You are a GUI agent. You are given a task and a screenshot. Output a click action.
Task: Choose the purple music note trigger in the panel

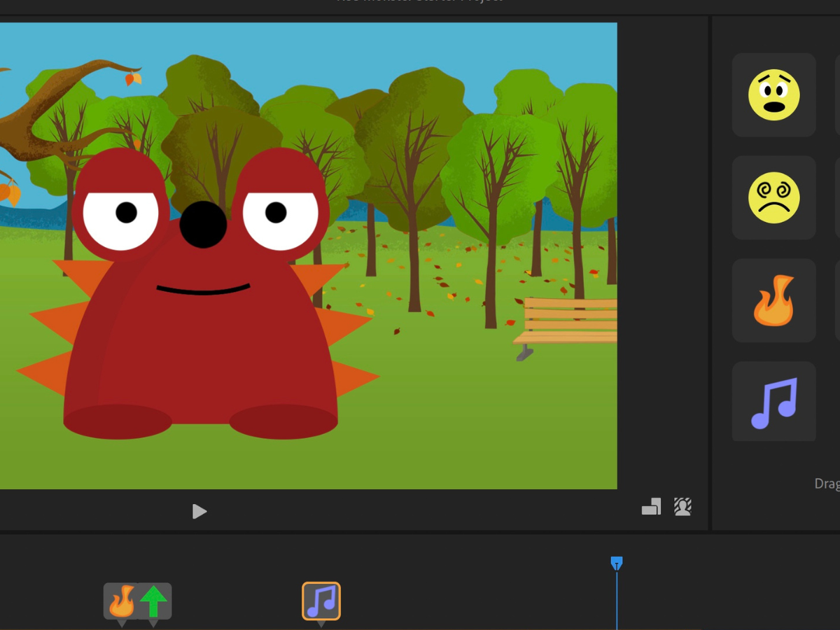coord(773,402)
